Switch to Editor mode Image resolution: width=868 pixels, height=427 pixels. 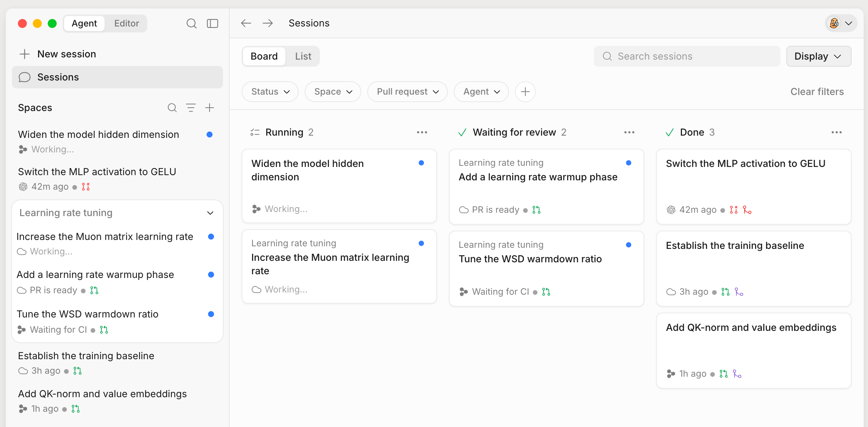[126, 23]
